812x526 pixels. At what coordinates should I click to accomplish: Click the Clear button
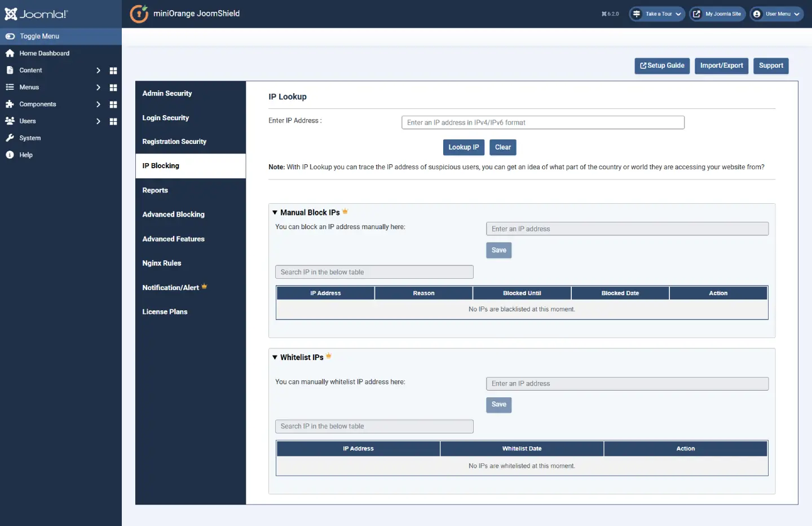click(503, 147)
